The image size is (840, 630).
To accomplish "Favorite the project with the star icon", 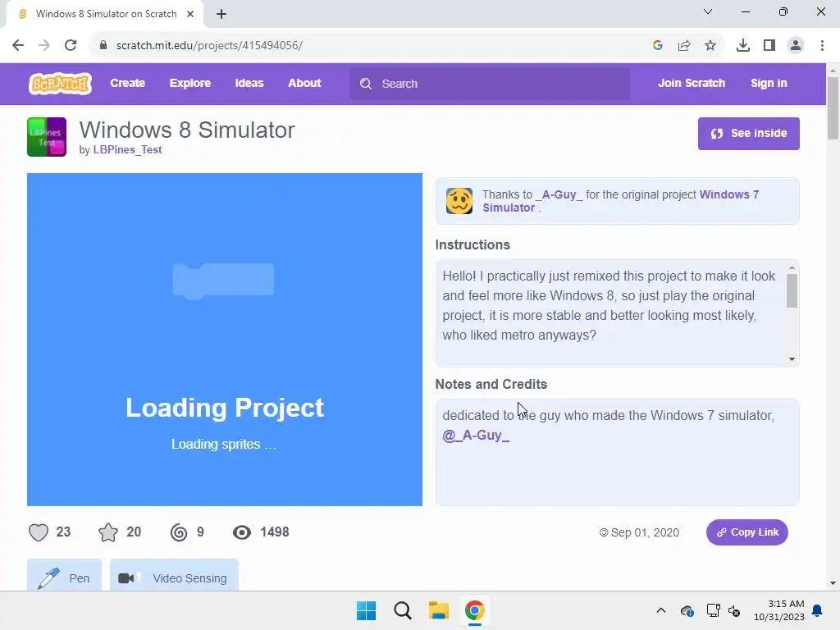I will [x=108, y=532].
